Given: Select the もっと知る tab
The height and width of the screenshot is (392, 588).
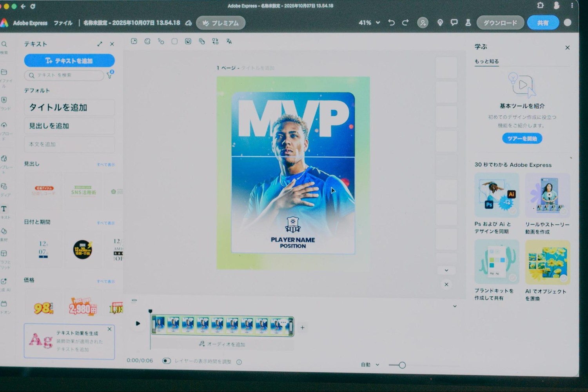Looking at the screenshot, I should [x=486, y=62].
